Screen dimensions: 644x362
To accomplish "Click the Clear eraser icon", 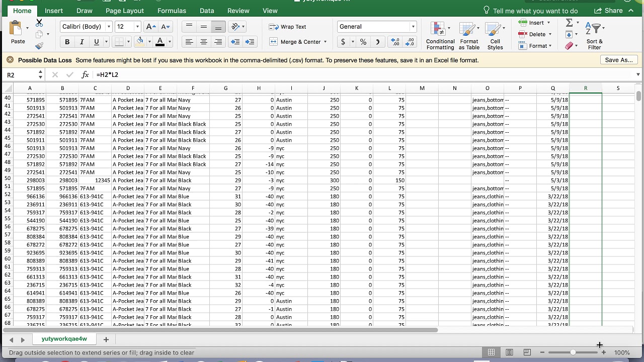I will point(569,46).
